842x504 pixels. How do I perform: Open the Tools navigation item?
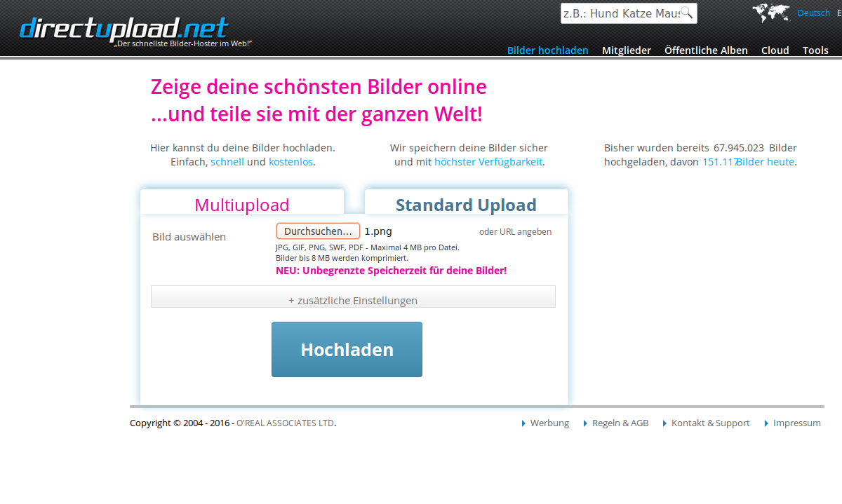click(815, 50)
